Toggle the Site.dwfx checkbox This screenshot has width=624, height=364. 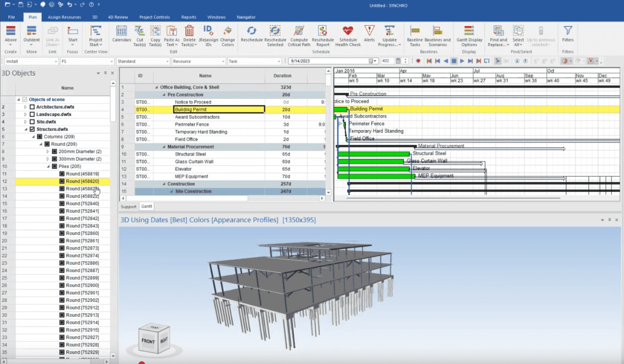pos(32,122)
